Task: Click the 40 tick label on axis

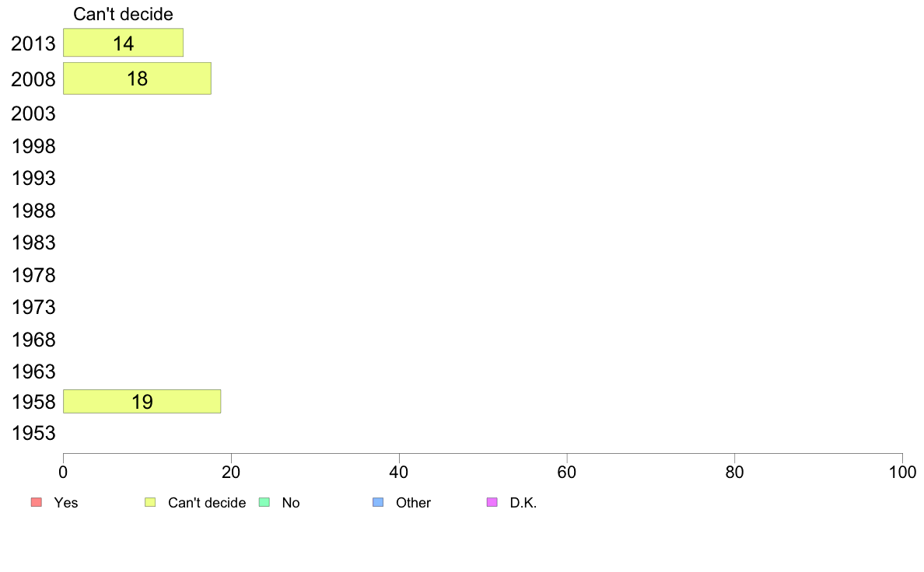Action: 399,473
